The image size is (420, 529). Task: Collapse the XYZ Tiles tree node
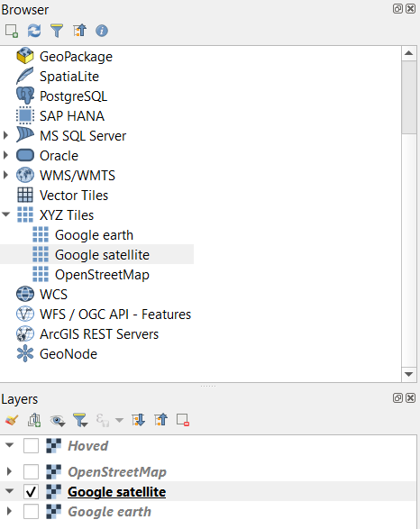6,214
